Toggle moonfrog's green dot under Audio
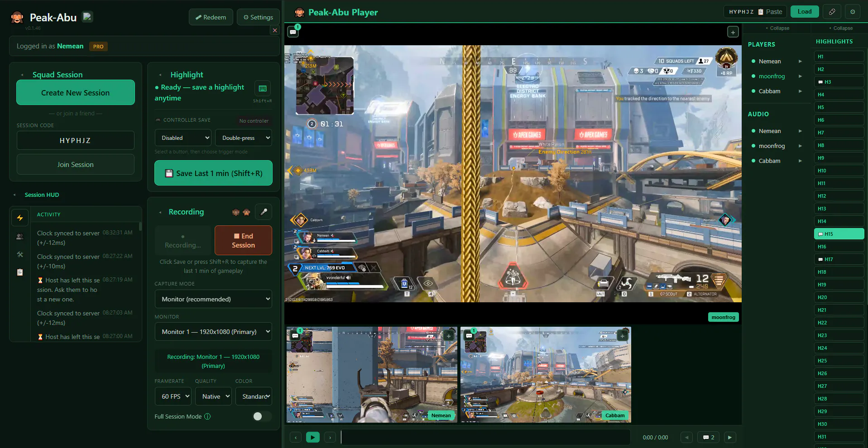Image resolution: width=868 pixels, height=448 pixels. [x=753, y=146]
